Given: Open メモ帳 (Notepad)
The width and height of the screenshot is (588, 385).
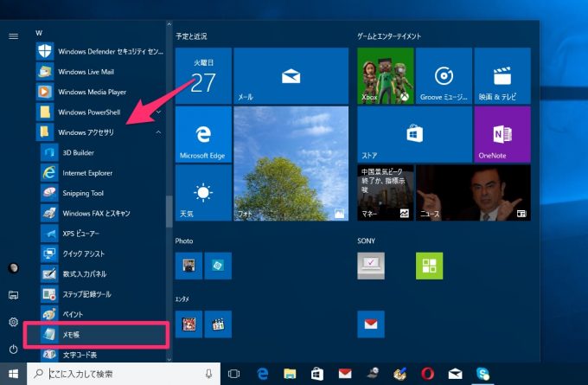Looking at the screenshot, I should 102,335.
